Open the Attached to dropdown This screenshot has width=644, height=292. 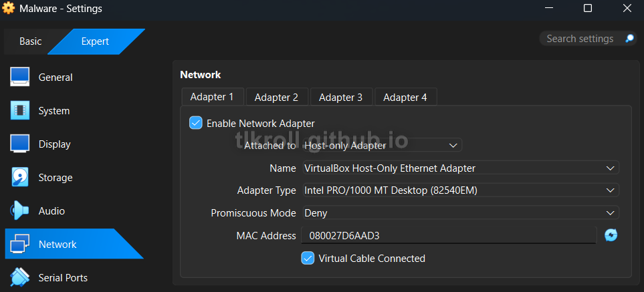(381, 145)
